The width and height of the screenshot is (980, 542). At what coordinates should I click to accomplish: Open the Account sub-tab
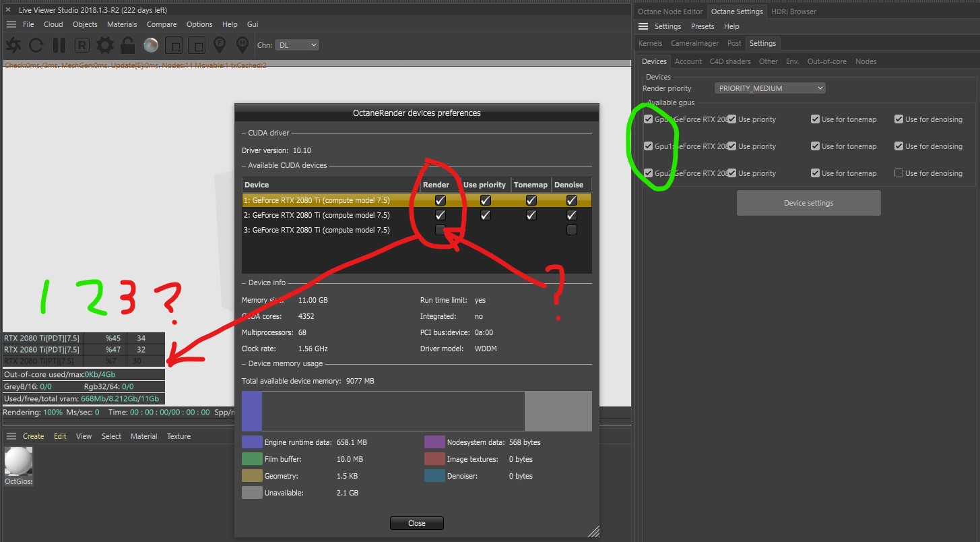click(688, 61)
